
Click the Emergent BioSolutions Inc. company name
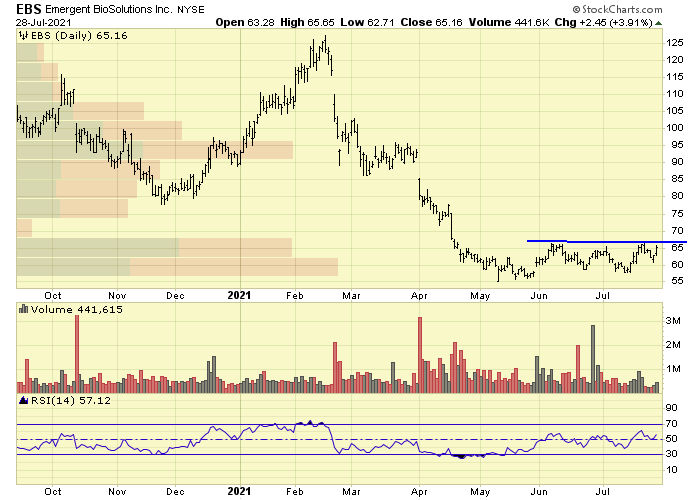[x=108, y=9]
